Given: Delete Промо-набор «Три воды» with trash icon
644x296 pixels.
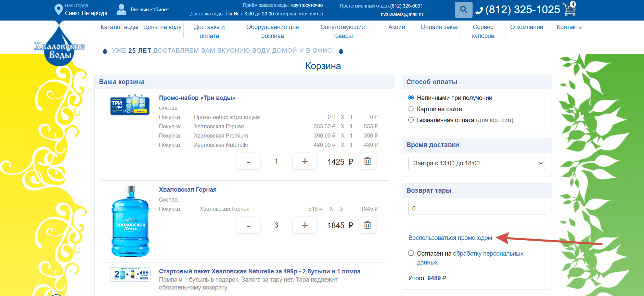Looking at the screenshot, I should (x=368, y=161).
